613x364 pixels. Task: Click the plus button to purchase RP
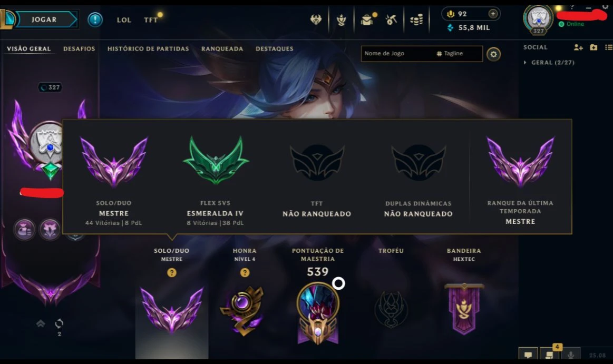point(493,14)
